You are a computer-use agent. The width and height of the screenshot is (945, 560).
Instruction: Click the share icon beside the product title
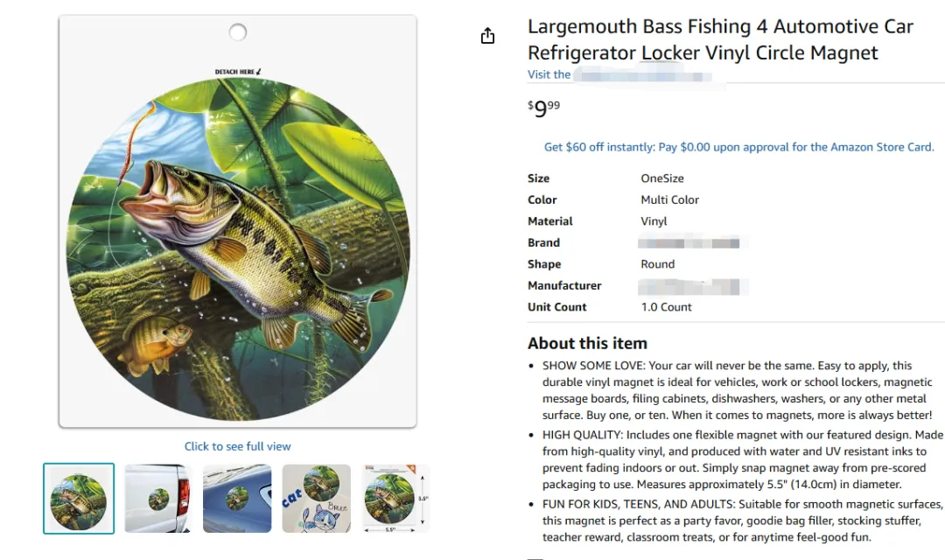(x=487, y=36)
